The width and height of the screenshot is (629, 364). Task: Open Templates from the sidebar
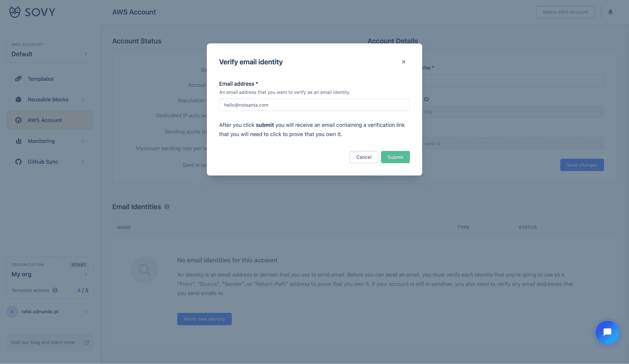[41, 79]
